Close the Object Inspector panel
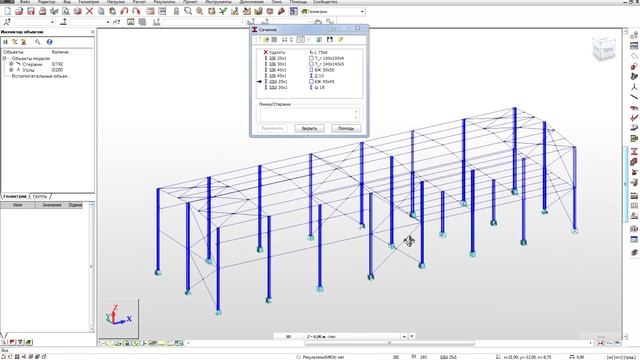 click(x=92, y=32)
